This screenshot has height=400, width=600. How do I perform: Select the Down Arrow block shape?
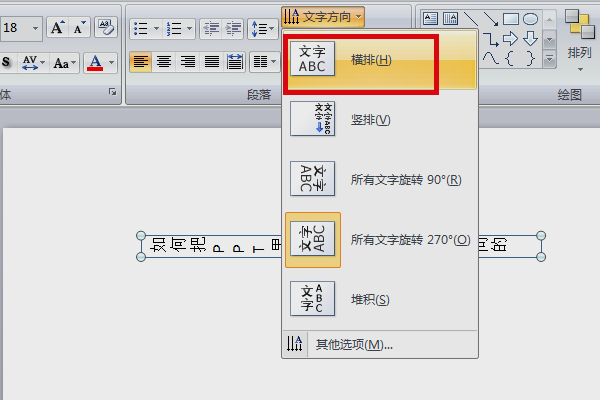pyautogui.click(x=530, y=39)
